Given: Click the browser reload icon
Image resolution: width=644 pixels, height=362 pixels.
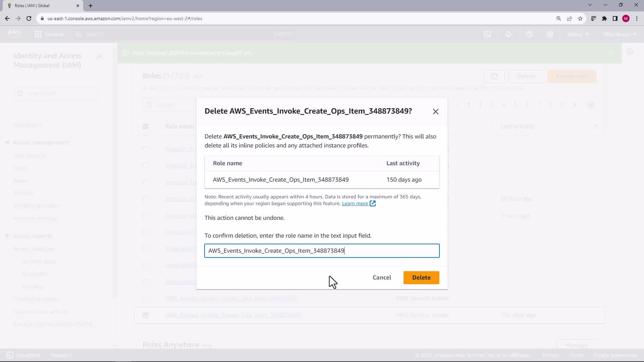Looking at the screenshot, I should point(29,18).
